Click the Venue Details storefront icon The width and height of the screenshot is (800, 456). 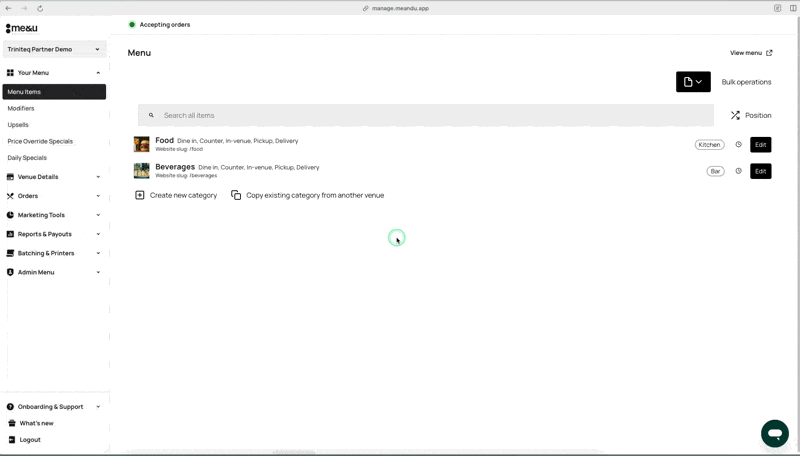pos(10,177)
